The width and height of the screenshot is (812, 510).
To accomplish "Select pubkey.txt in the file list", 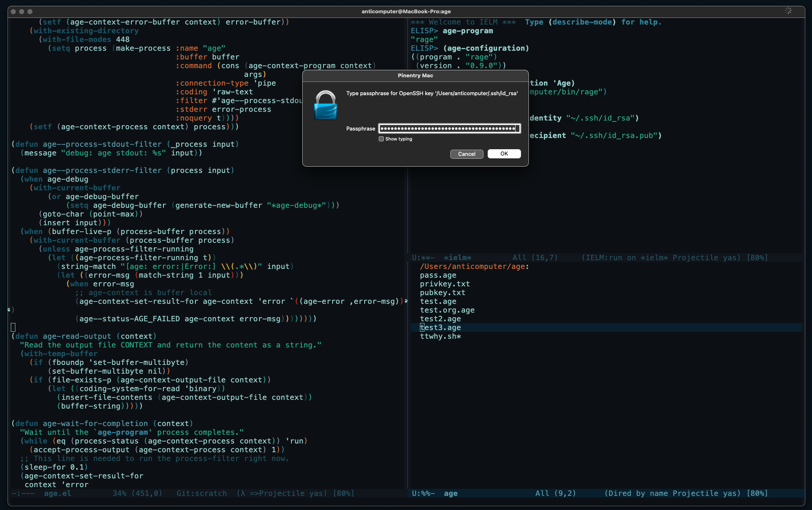I will pyautogui.click(x=442, y=293).
